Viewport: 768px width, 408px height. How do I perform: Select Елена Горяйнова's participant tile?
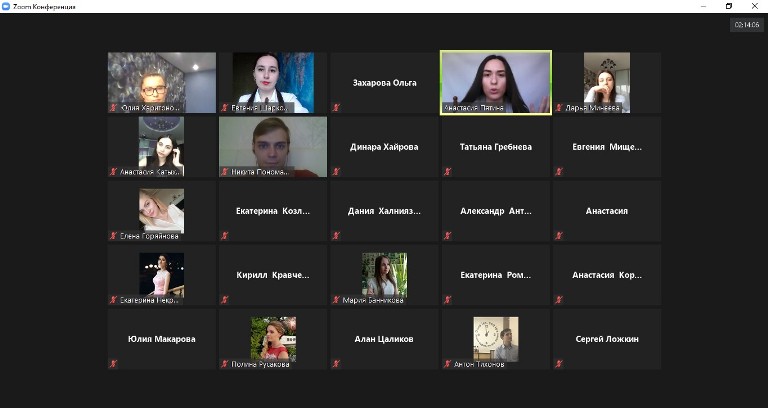pos(162,211)
